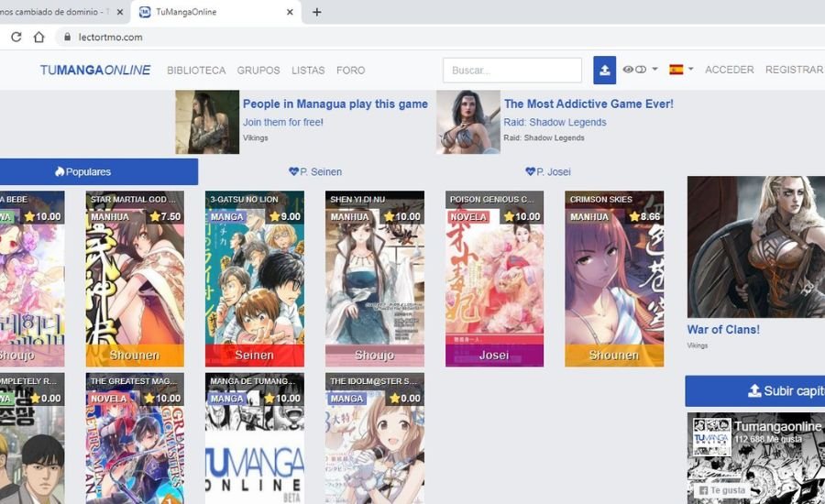Click the Facebook Te gusta button
The height and width of the screenshot is (504, 825).
point(722,490)
